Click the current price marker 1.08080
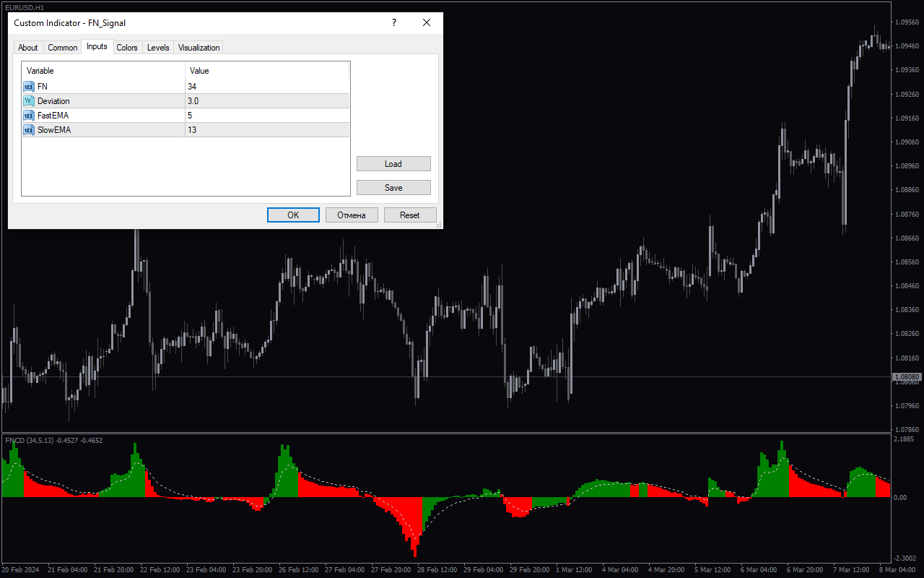The image size is (924, 578). click(x=907, y=377)
